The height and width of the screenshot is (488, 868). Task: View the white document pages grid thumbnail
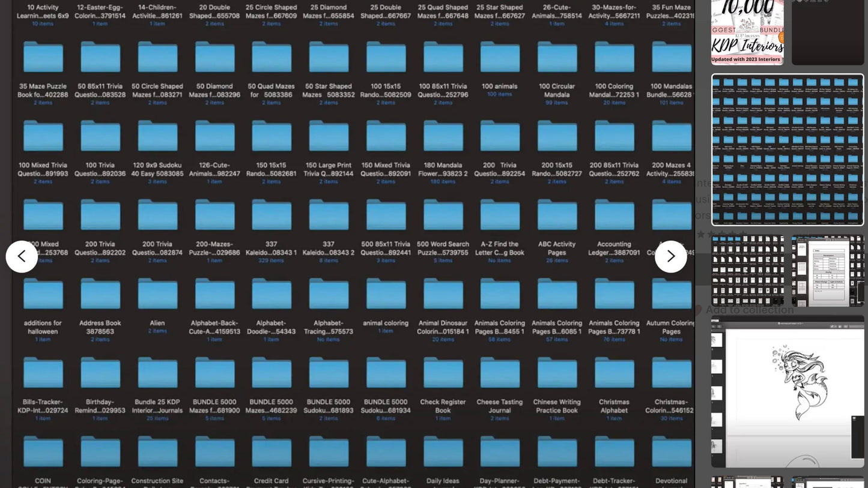[x=747, y=270]
